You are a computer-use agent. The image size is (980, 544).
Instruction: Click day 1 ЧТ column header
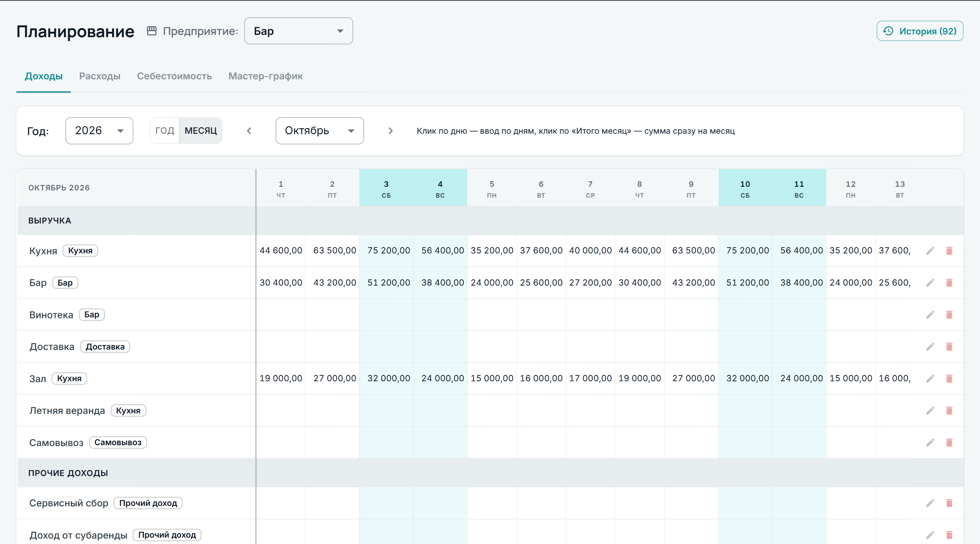pos(281,188)
